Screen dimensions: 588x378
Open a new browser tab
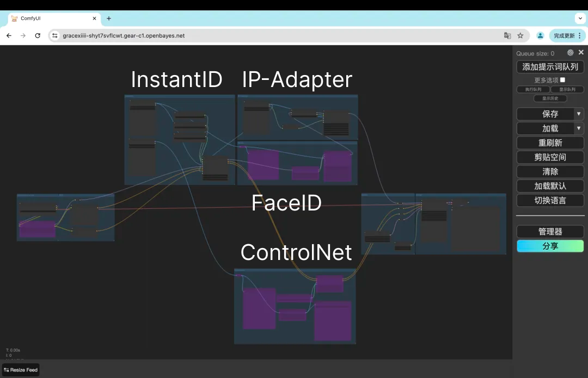coord(109,18)
